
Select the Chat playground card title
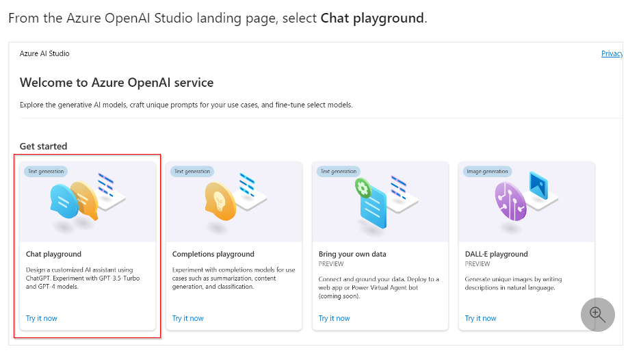[53, 254]
